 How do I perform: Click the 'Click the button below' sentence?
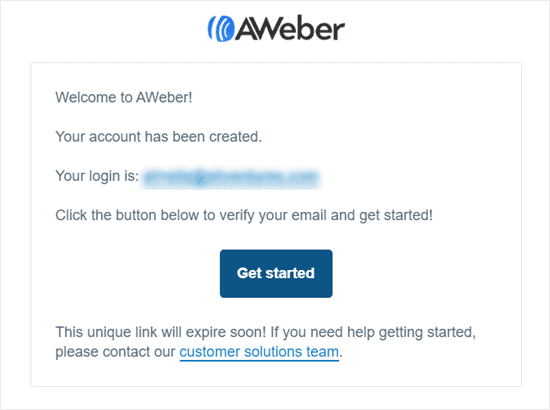pos(244,215)
